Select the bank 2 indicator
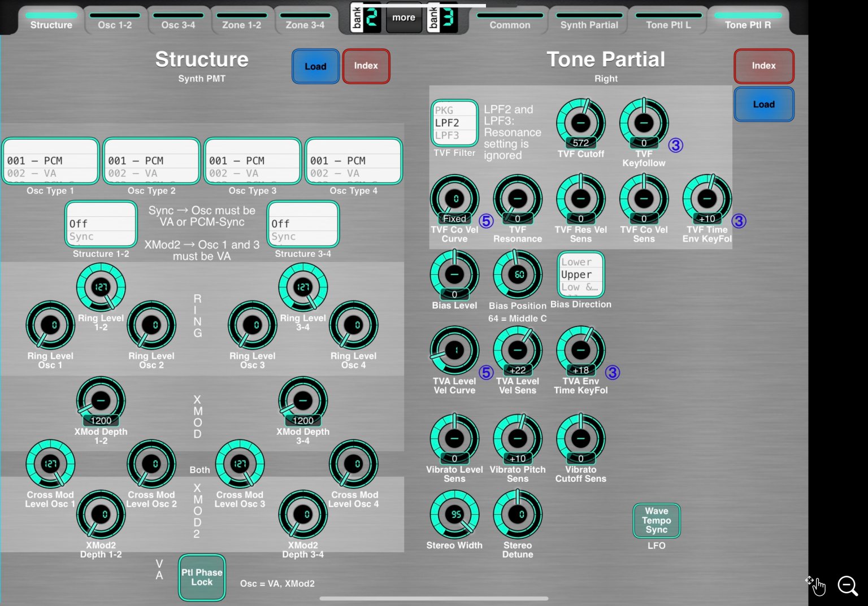Screen dimensions: 868x606 (366, 18)
